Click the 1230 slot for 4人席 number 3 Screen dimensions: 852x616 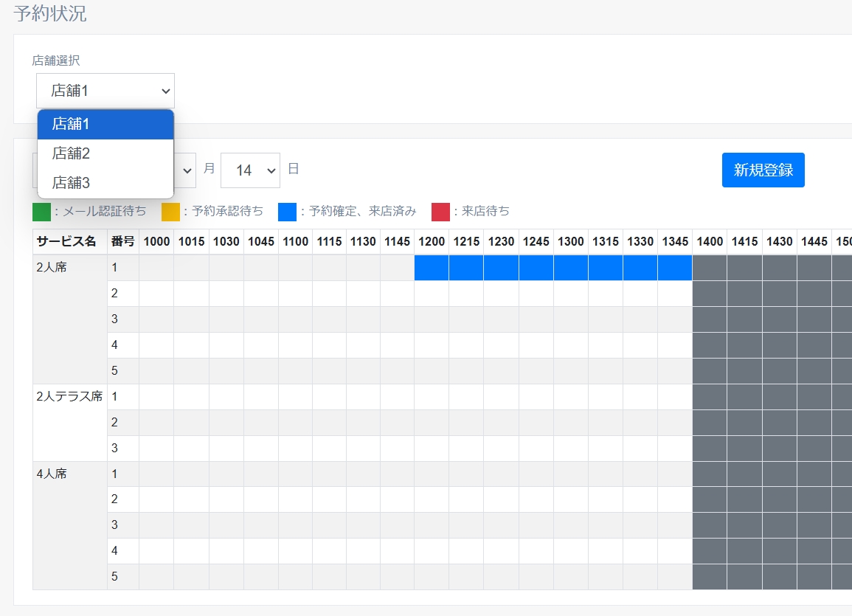501,525
